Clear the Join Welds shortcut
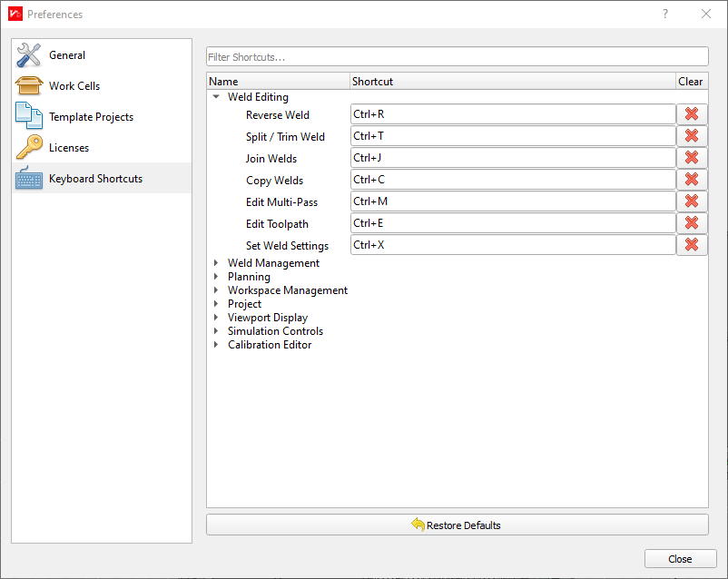Image resolution: width=728 pixels, height=579 pixels. pos(692,158)
